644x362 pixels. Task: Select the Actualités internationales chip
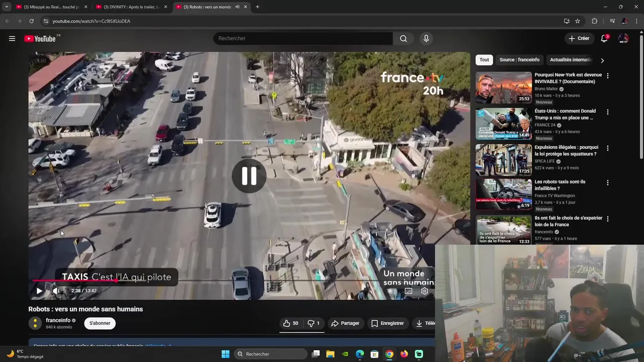click(571, 60)
